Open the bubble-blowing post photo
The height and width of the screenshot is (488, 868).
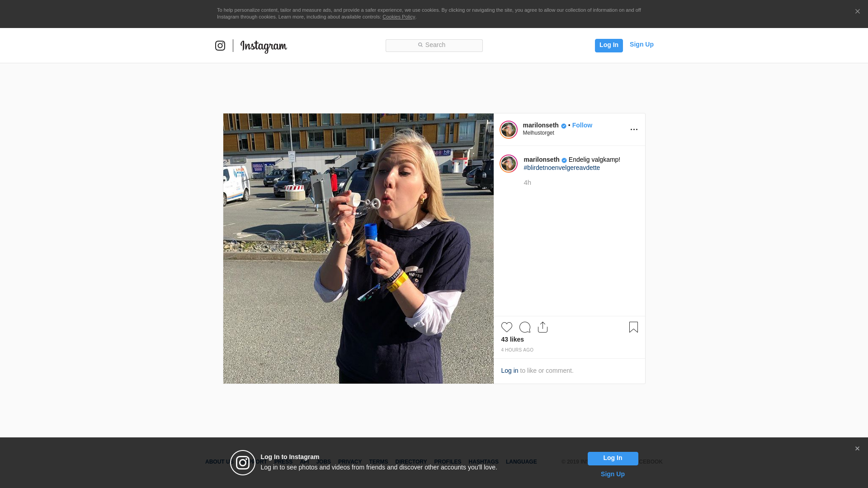(359, 249)
